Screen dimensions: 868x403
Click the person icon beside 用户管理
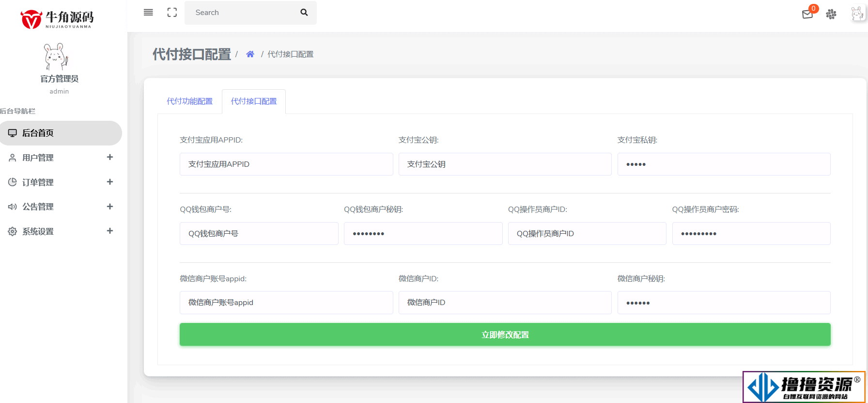click(13, 158)
